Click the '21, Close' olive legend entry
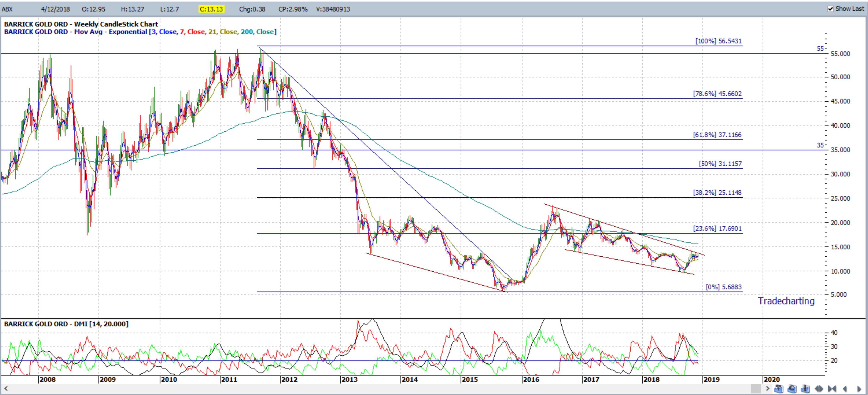 tap(223, 32)
